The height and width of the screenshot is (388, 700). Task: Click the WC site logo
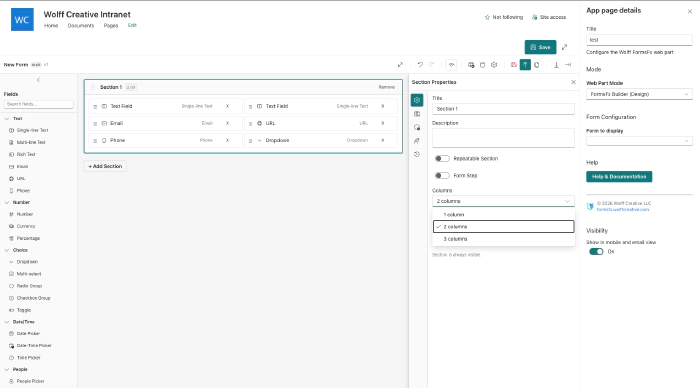point(22,20)
